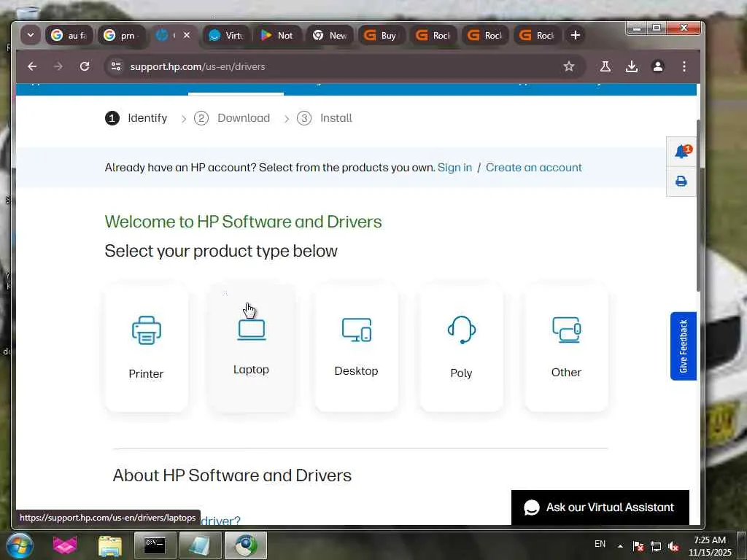
Task: Switch to the 'Buy' tab
Action: click(382, 35)
